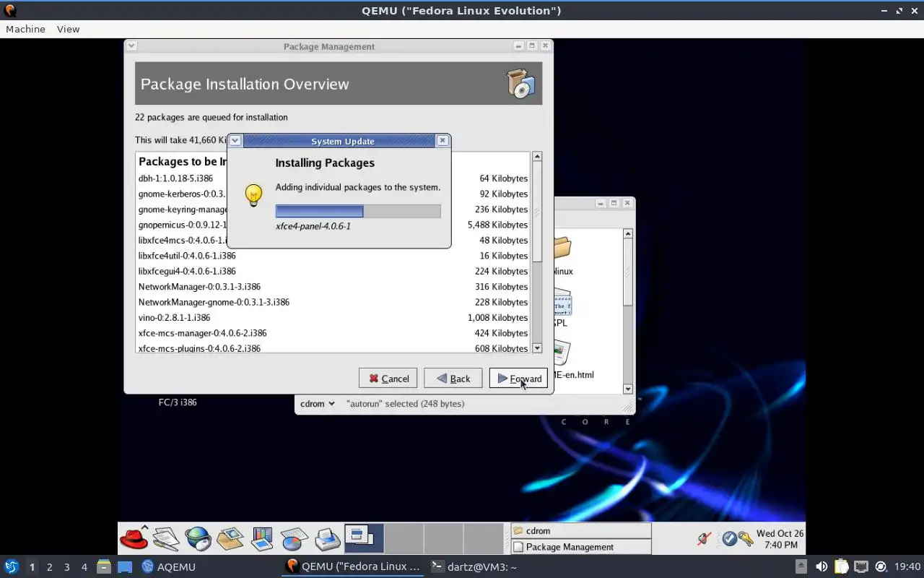Select the first workspace in guest pager

coord(364,538)
